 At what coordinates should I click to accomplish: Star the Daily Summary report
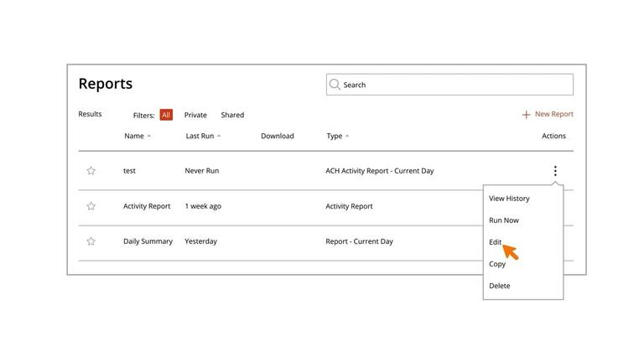click(91, 241)
